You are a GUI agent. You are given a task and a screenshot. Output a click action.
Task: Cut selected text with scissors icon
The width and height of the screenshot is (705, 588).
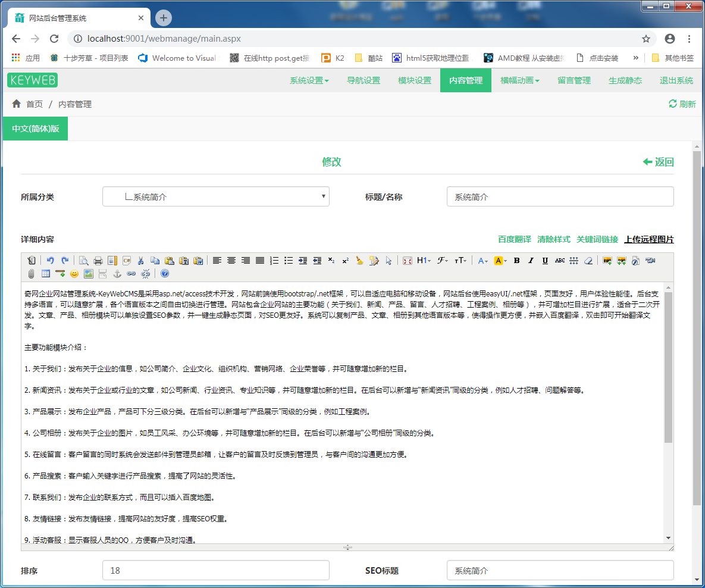141,261
